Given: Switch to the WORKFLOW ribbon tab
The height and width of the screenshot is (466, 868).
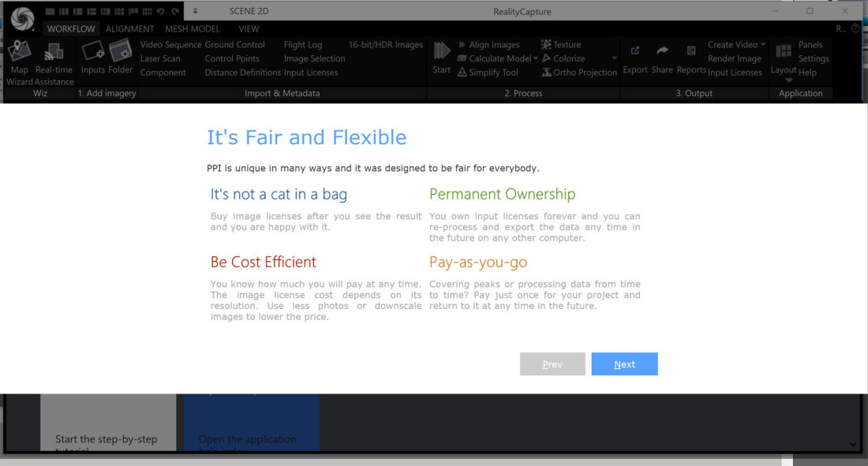Looking at the screenshot, I should [x=71, y=28].
